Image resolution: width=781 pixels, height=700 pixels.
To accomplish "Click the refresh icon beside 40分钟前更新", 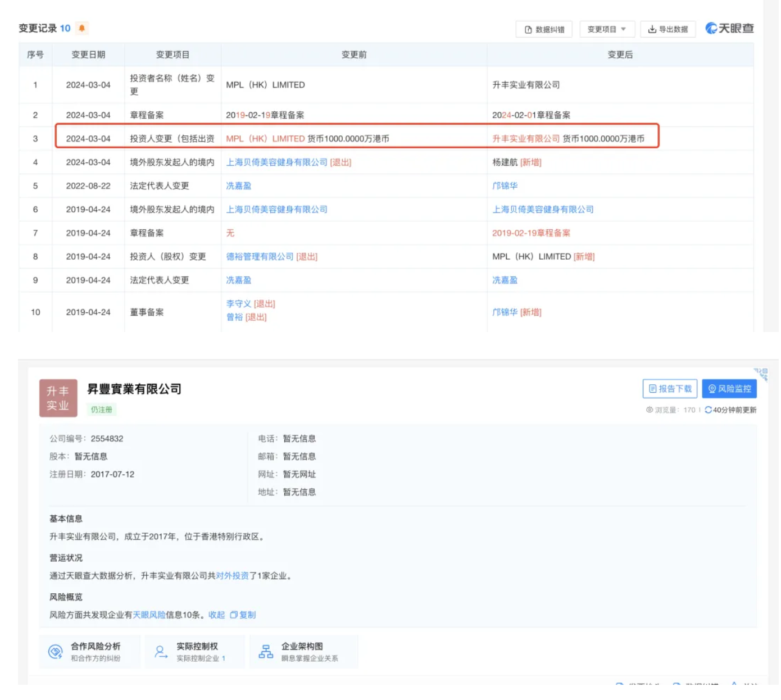I will tap(708, 410).
